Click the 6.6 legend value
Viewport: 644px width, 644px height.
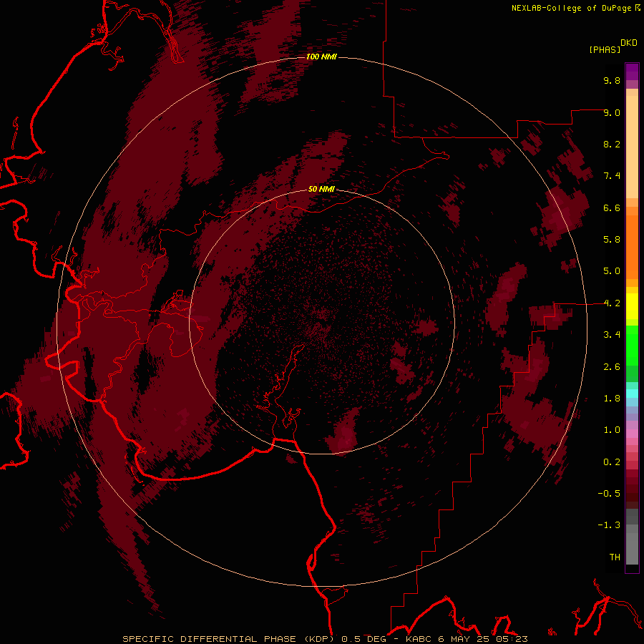612,208
